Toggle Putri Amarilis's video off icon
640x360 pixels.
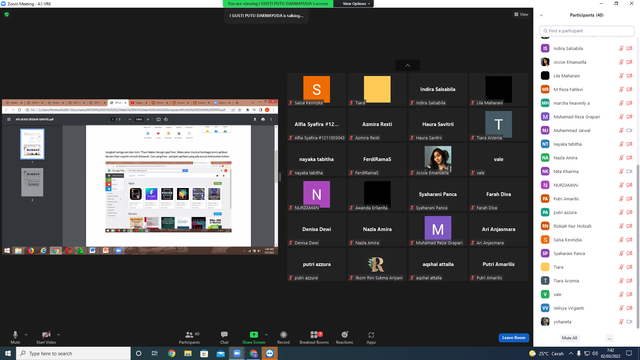pyautogui.click(x=629, y=199)
